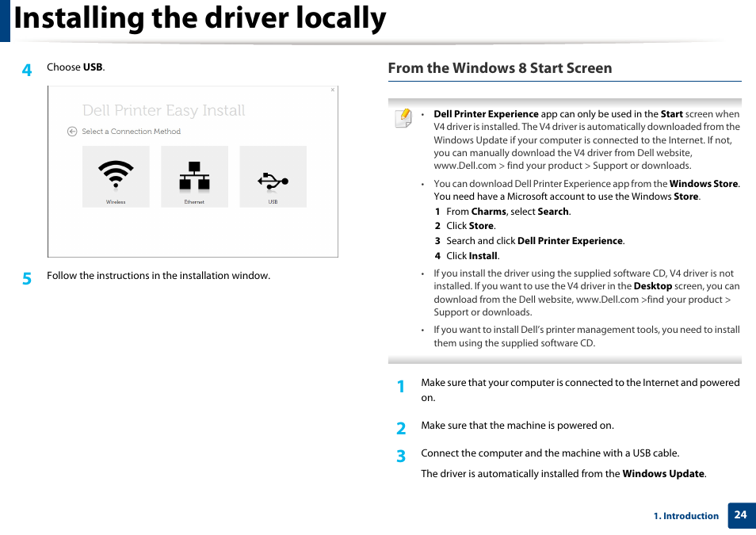Select the Ethernet connection icon
The image size is (756, 535).
[x=194, y=177]
